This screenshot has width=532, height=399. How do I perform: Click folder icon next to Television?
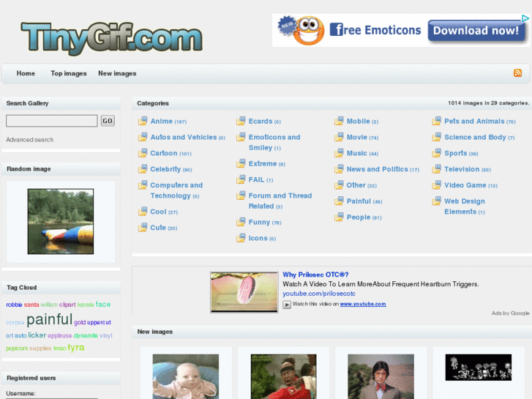[437, 169]
